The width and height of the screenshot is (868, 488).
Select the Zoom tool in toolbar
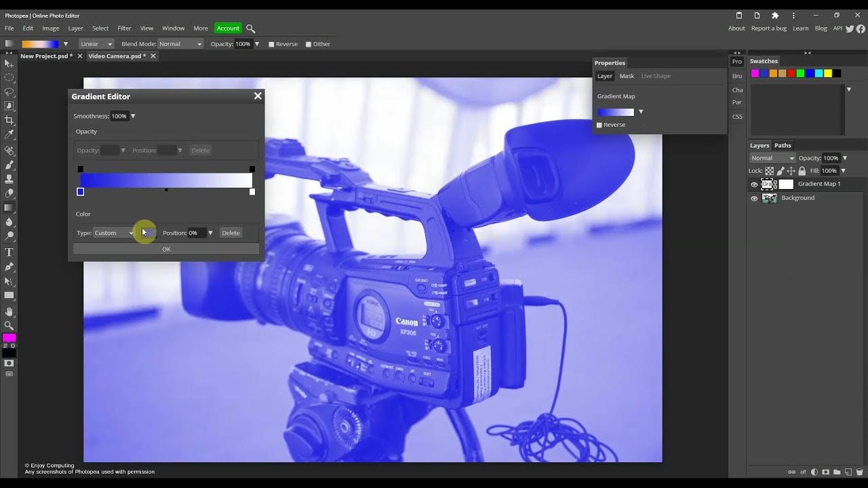coord(9,325)
